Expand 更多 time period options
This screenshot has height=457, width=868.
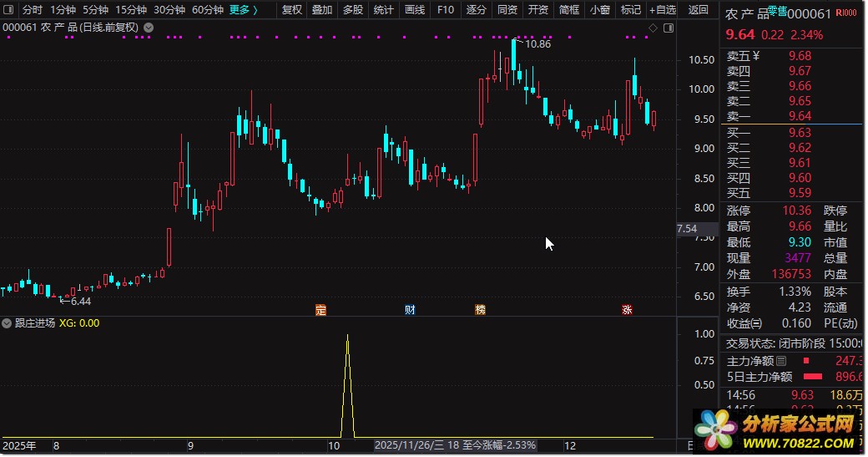click(x=244, y=9)
